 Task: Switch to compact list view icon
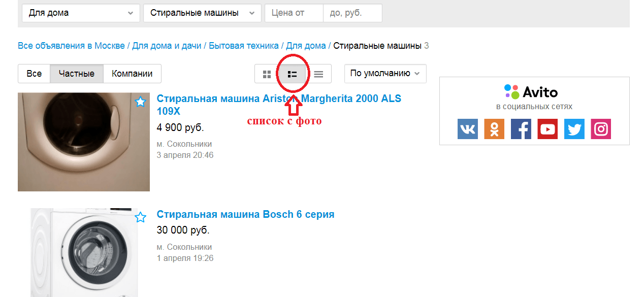tap(318, 74)
